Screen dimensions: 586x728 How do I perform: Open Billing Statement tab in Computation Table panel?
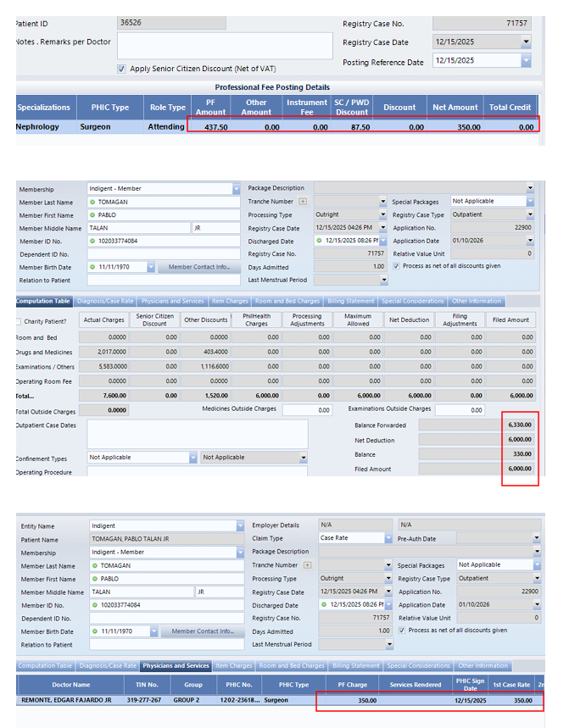(x=351, y=301)
